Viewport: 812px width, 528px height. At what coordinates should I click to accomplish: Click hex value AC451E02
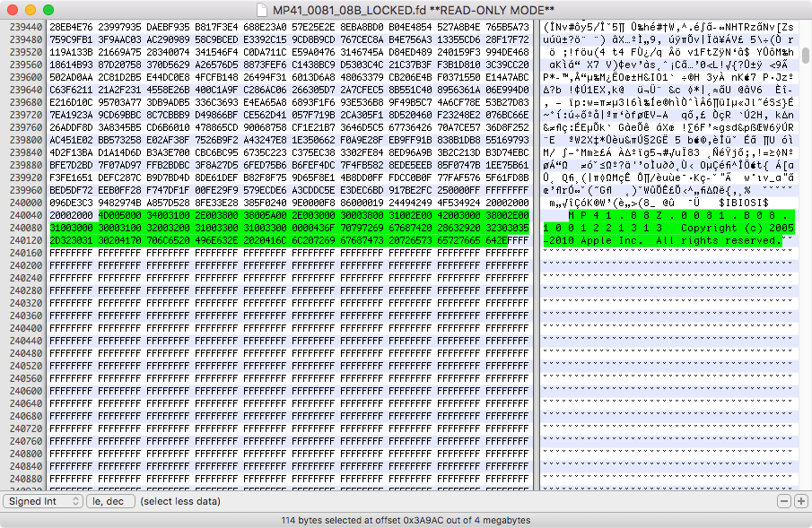pos(71,140)
